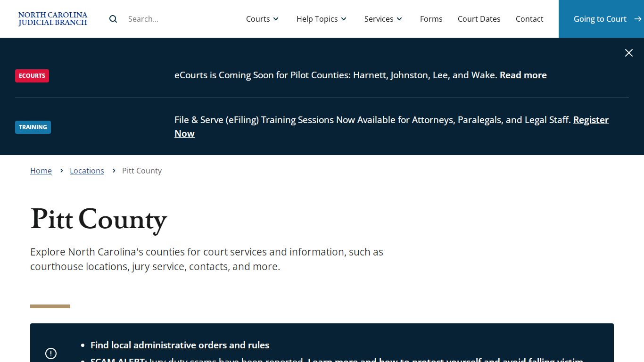Expand the Help Topics dropdown menu
Image resolution: width=644 pixels, height=362 pixels.
[x=322, y=19]
